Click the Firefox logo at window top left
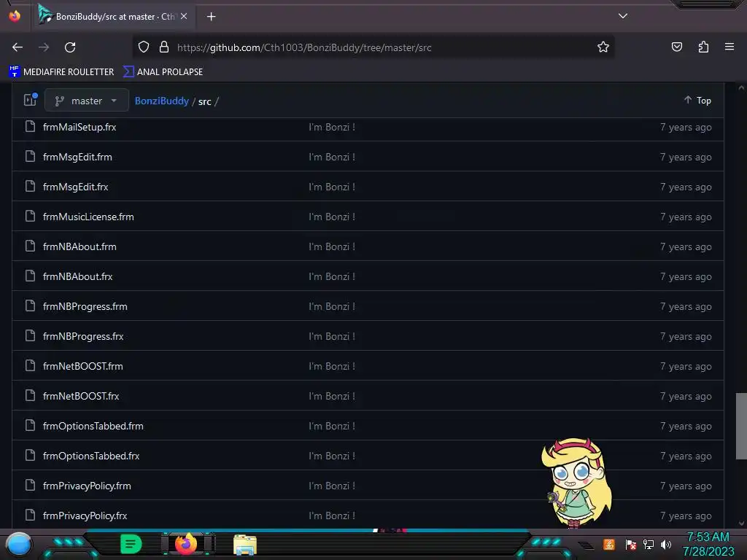747x560 pixels. pyautogui.click(x=15, y=16)
